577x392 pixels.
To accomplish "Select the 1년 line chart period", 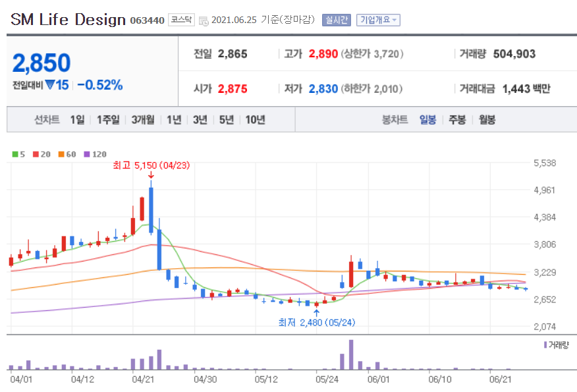I will coord(174,120).
